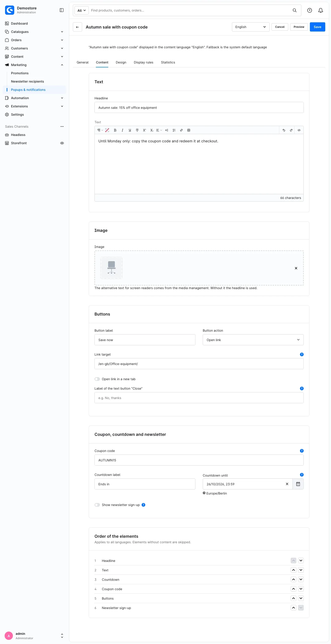Show help for Coupon code field
331x644 pixels.
[302, 451]
